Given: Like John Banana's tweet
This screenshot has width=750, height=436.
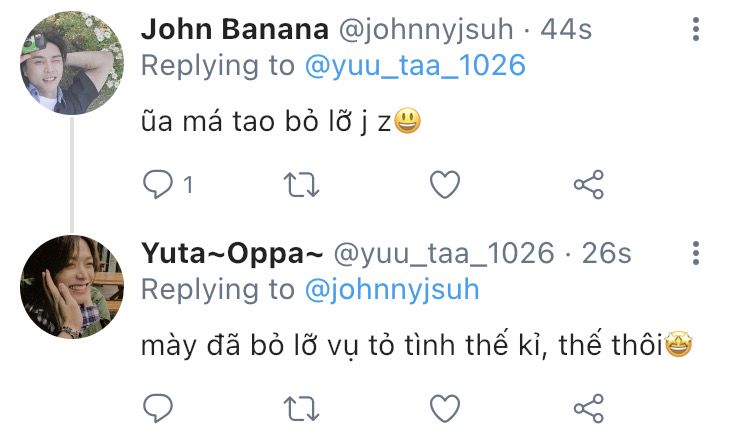Looking at the screenshot, I should (445, 185).
